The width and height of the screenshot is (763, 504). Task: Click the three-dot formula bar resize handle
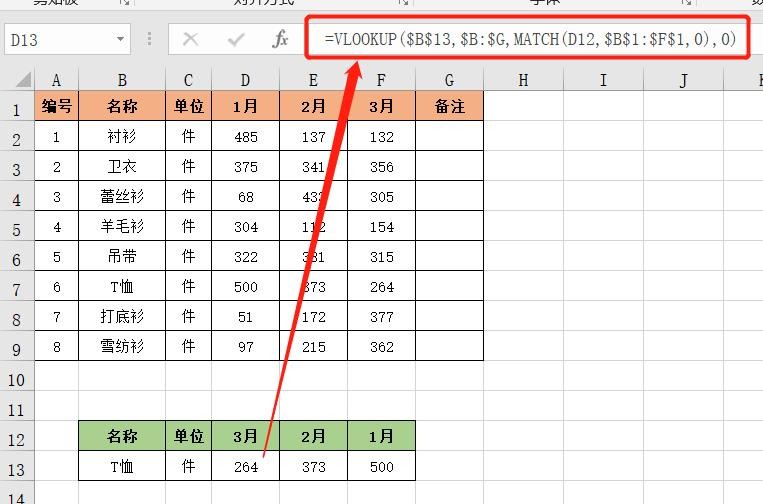point(151,40)
